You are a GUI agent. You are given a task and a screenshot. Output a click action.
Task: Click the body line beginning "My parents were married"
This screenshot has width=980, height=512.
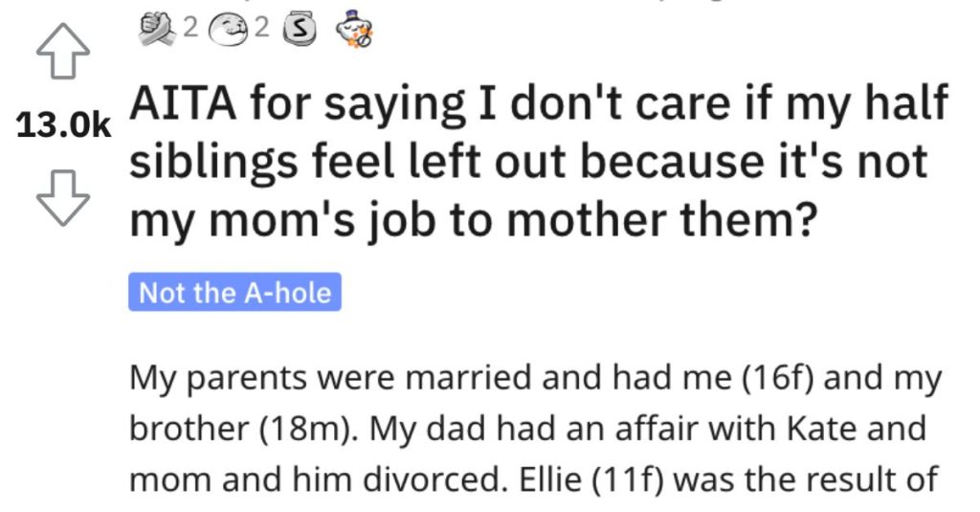535,379
